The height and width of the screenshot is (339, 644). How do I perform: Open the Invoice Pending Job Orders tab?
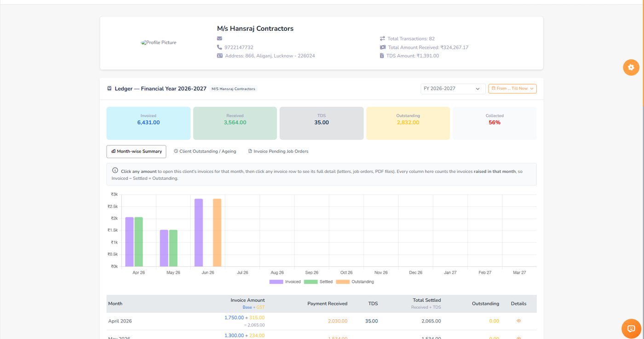(x=278, y=151)
